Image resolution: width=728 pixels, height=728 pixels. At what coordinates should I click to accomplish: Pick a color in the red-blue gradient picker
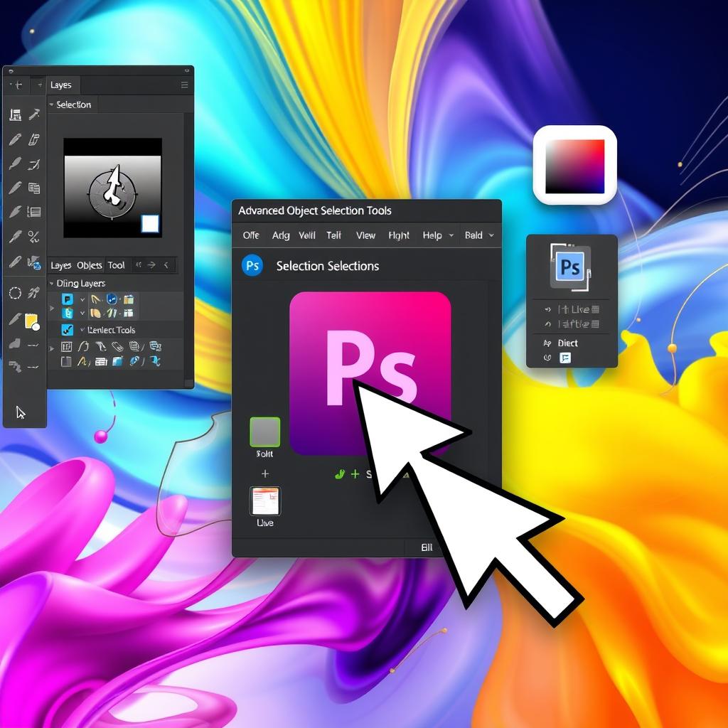574,166
